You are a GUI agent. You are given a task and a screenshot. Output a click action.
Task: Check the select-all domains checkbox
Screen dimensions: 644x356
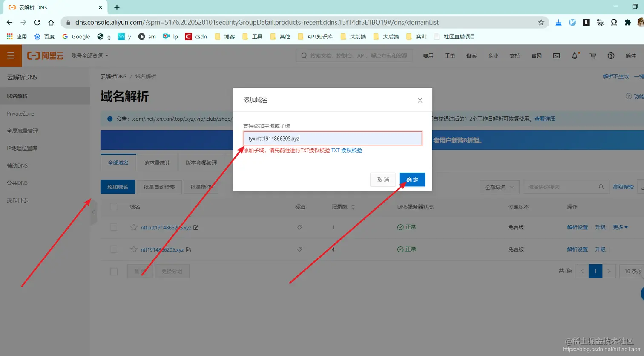(114, 206)
